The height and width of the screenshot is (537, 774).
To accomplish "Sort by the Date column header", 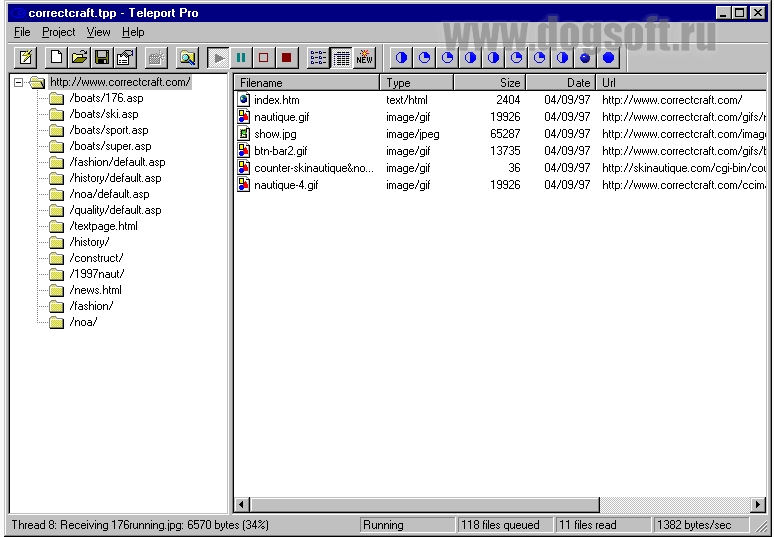I will (x=561, y=82).
